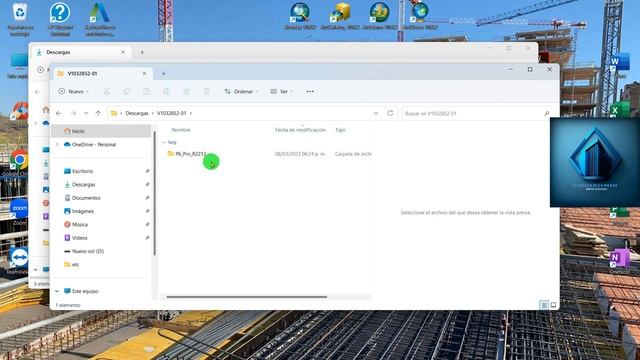Go forward with the right arrow button
This screenshot has width=640, height=360.
point(73,113)
